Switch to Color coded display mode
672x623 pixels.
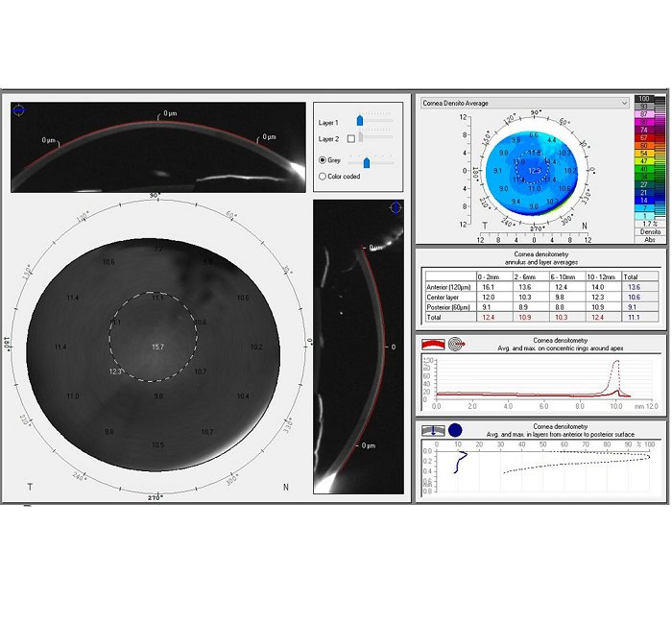coord(323,176)
